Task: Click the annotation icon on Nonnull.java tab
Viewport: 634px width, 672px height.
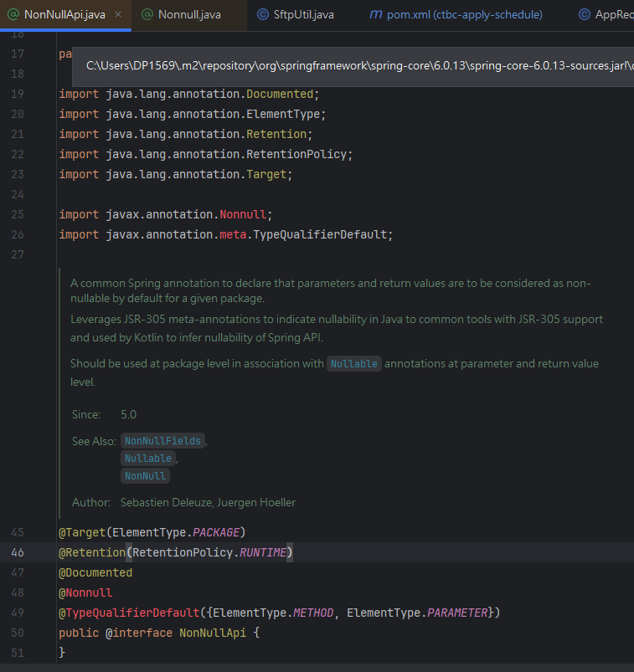Action: [x=147, y=14]
